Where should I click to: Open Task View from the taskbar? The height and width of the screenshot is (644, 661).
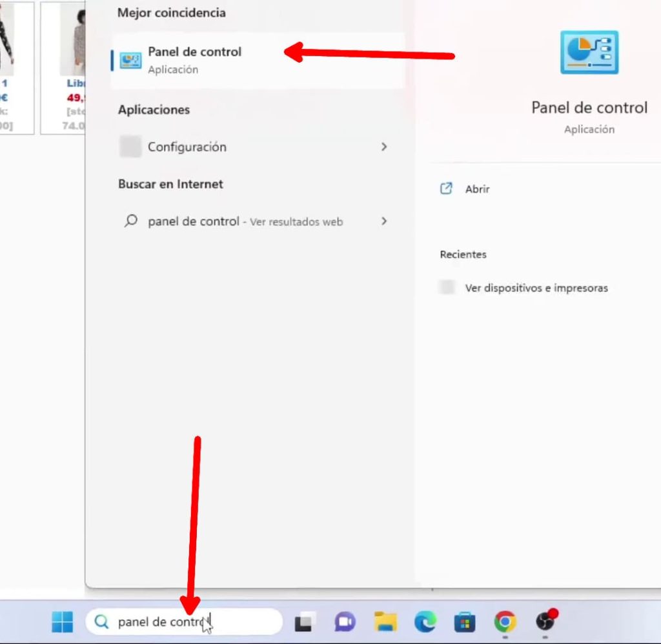click(x=304, y=622)
